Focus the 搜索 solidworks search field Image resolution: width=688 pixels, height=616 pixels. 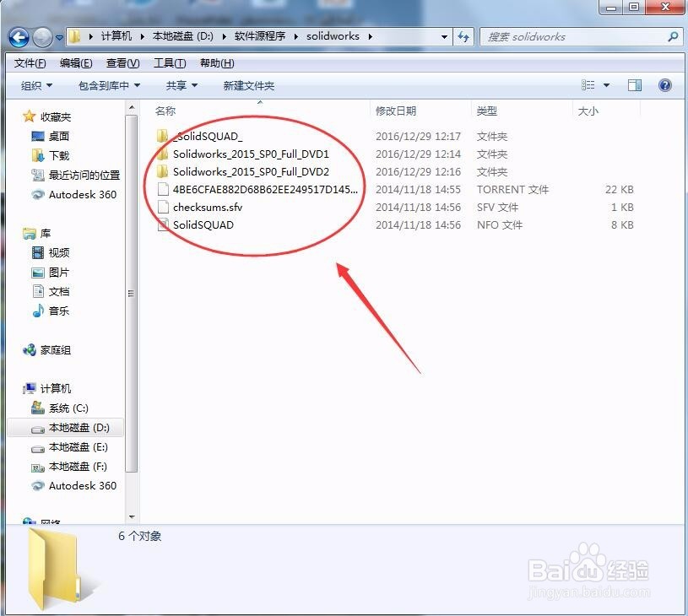(x=581, y=37)
